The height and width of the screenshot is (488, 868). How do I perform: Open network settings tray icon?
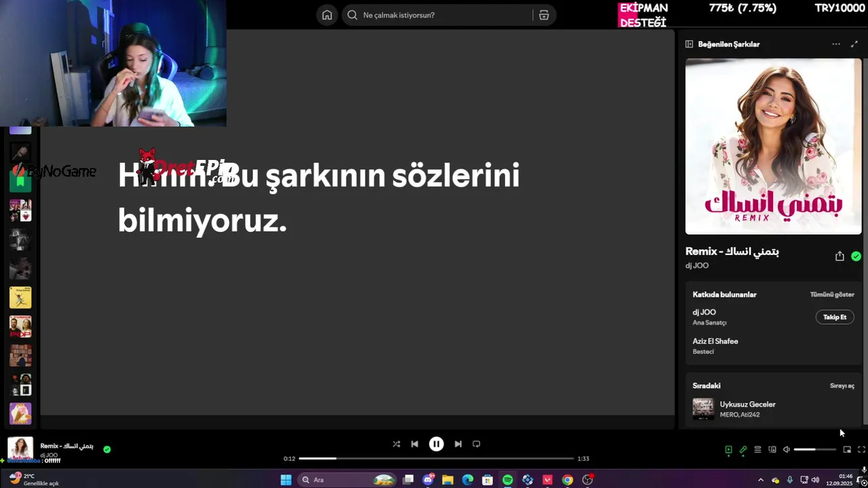[x=804, y=480]
